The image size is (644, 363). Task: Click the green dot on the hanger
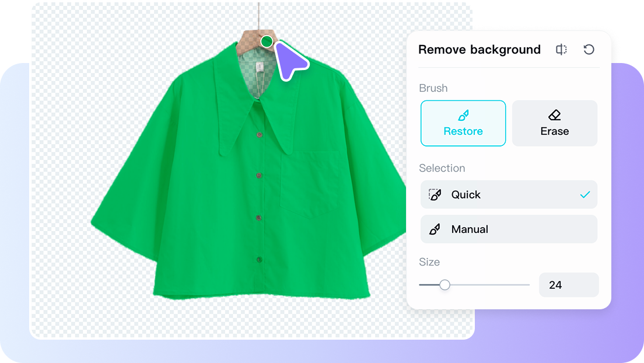[265, 42]
